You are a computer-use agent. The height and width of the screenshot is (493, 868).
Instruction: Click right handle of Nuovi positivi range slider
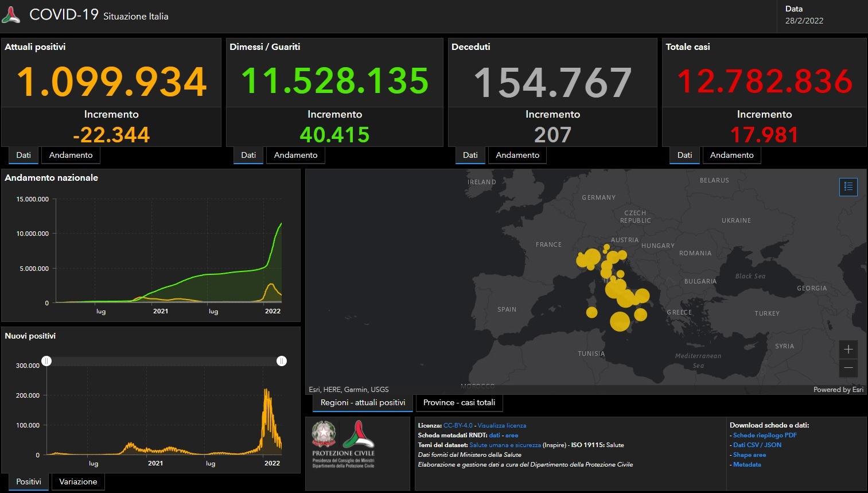pyautogui.click(x=282, y=361)
